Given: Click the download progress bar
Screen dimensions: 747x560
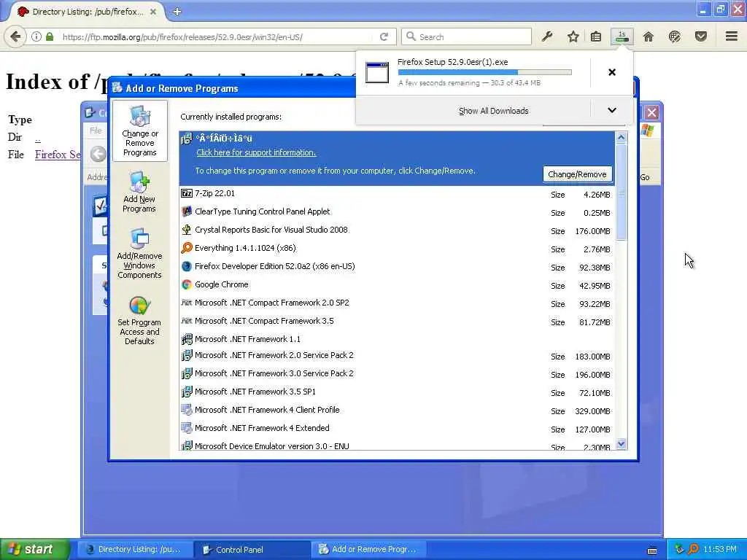Looking at the screenshot, I should click(484, 72).
